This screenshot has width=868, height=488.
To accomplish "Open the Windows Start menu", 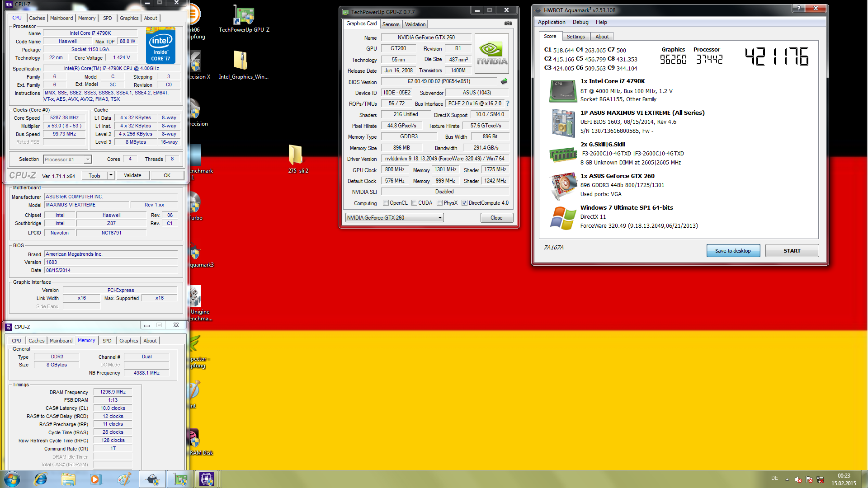I will (x=12, y=479).
